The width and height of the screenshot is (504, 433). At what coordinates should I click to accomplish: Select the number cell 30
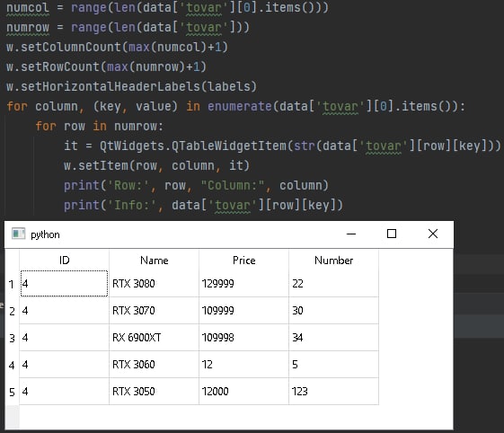(x=333, y=311)
